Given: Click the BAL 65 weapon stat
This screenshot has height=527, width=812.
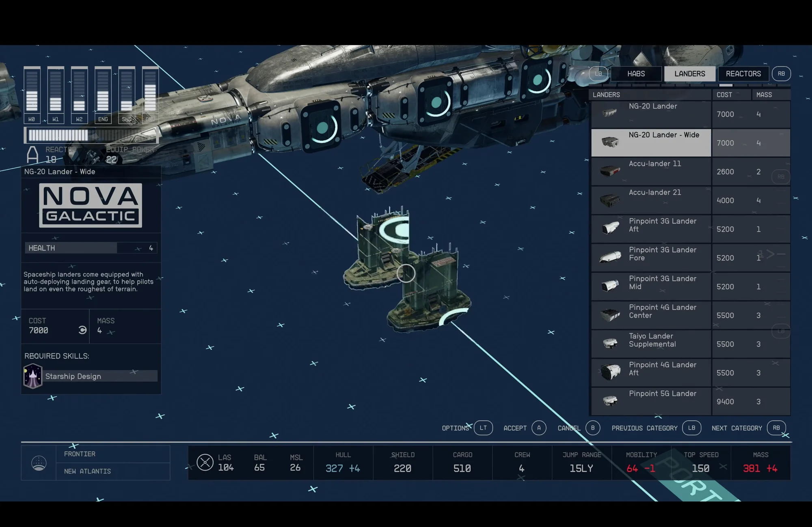Looking at the screenshot, I should [260, 463].
